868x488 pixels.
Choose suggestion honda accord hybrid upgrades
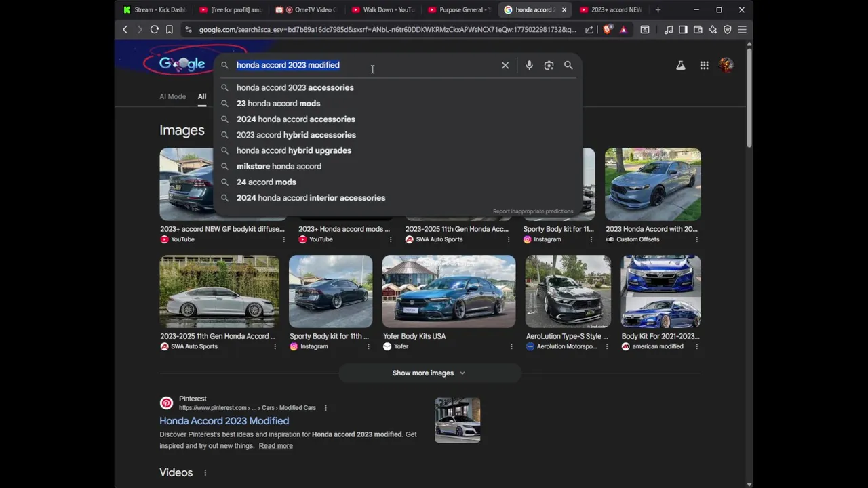pyautogui.click(x=397, y=150)
